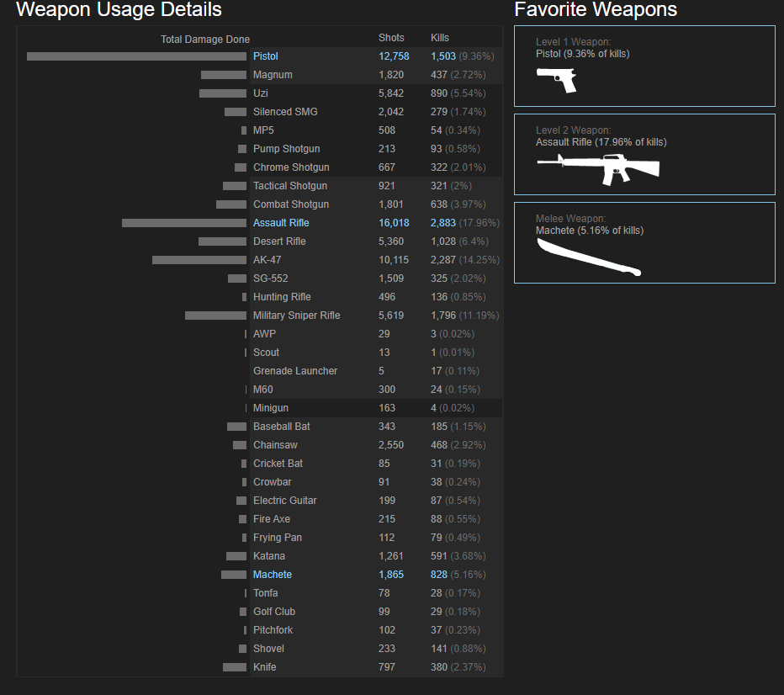The image size is (784, 695).
Task: Open the Assault Rifle weapon link
Action: 281,222
